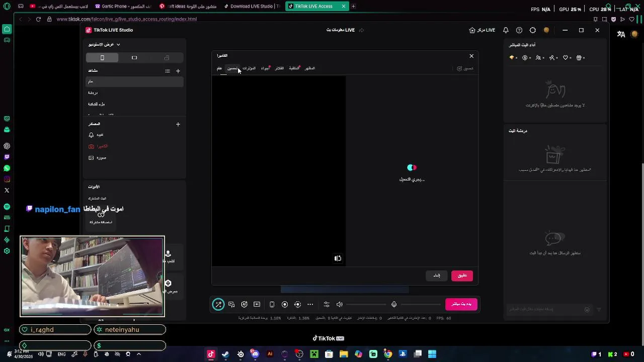The image size is (644, 362).
Task: Expand the new followers stat dropdown
Action: (x=554, y=58)
